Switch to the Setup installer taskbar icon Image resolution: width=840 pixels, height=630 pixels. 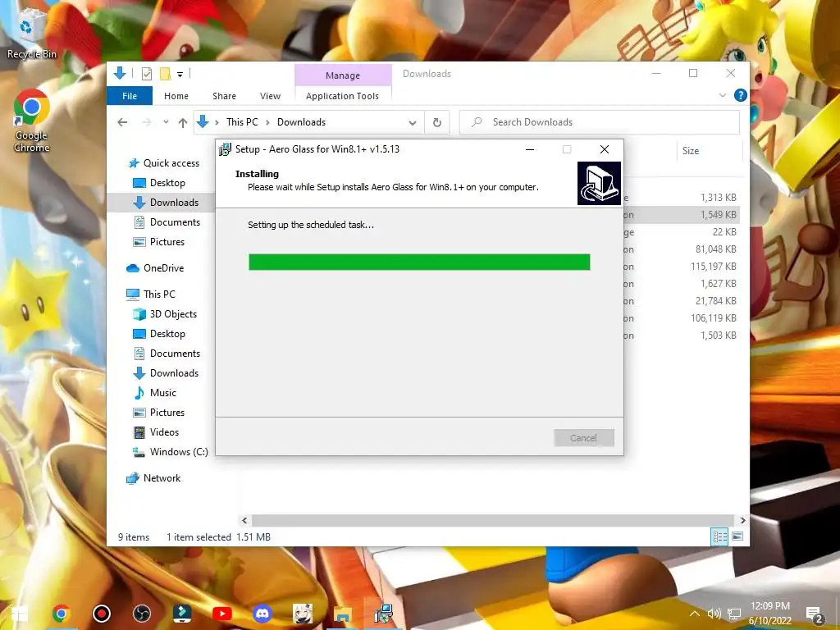click(x=383, y=614)
